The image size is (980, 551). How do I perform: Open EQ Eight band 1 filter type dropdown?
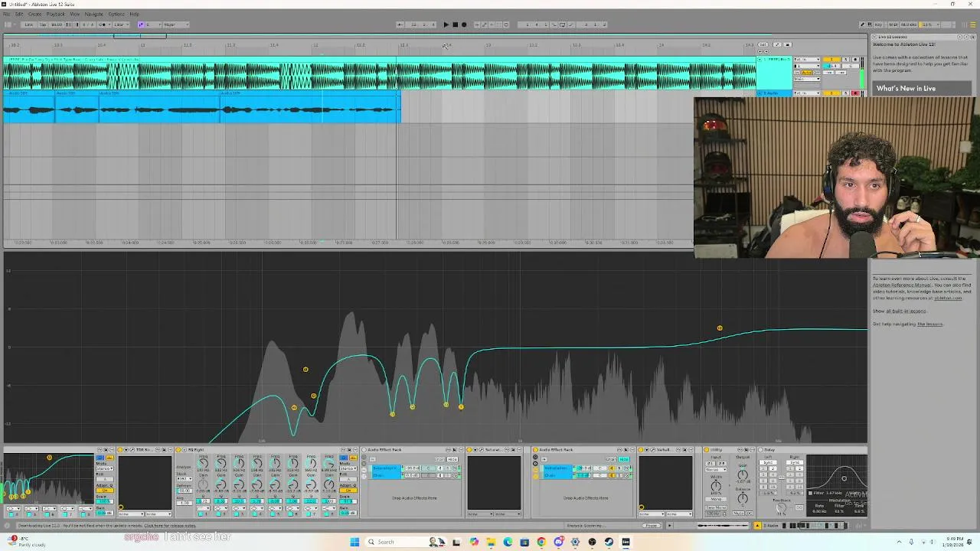click(x=203, y=508)
